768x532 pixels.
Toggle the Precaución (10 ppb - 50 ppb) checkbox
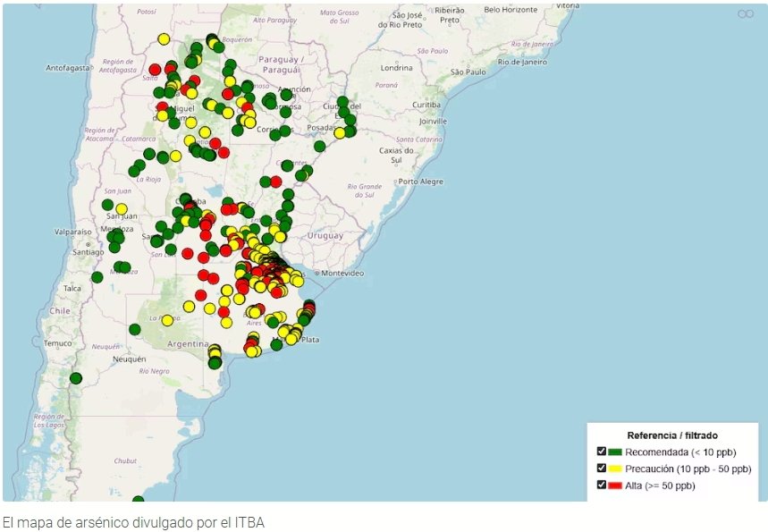[602, 469]
